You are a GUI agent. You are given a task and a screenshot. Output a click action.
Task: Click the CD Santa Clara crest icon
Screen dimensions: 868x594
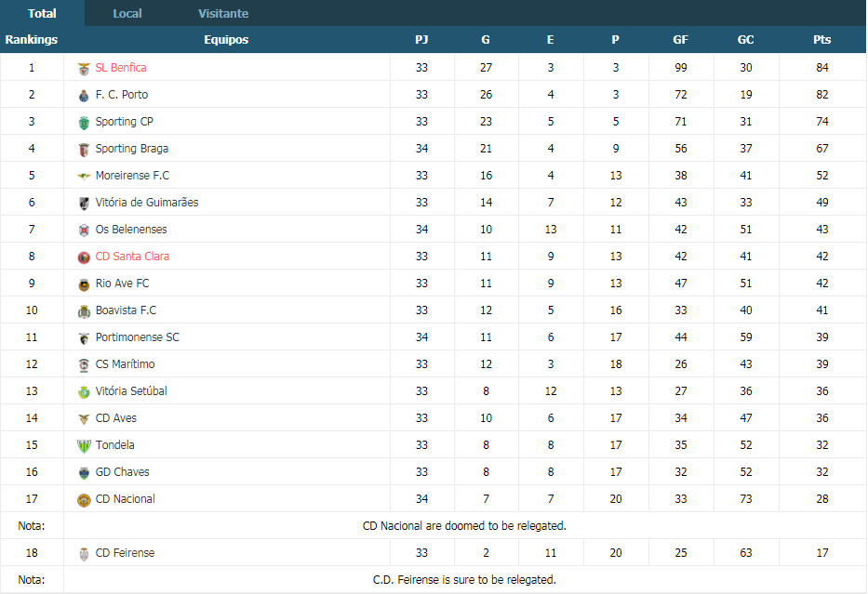tap(84, 257)
